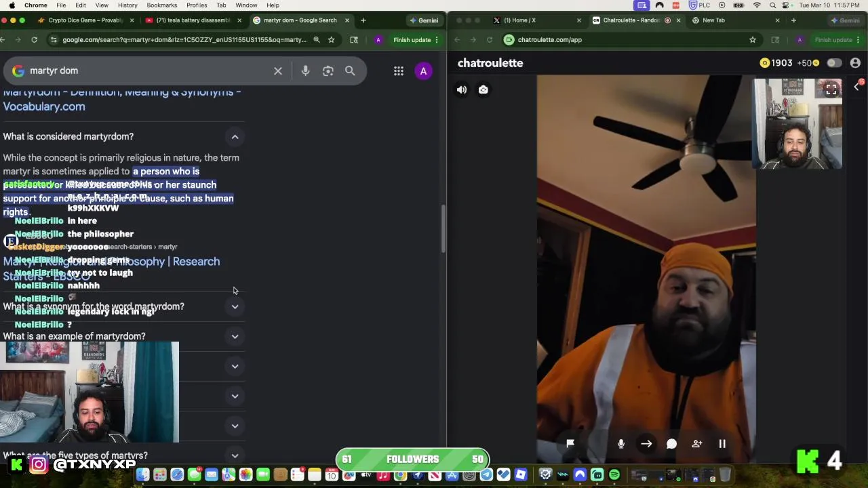Open the Vocabulary.com Martyrdom result
The width and height of the screenshot is (868, 488).
click(x=122, y=99)
